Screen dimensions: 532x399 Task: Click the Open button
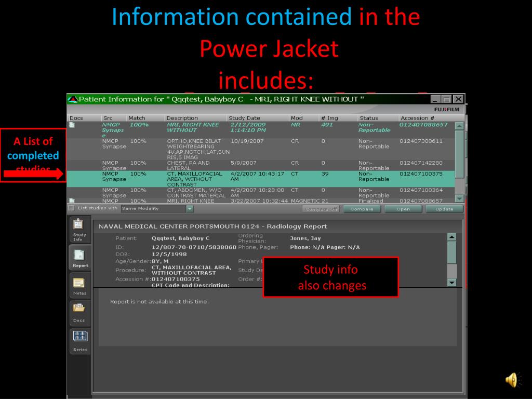[403, 209]
